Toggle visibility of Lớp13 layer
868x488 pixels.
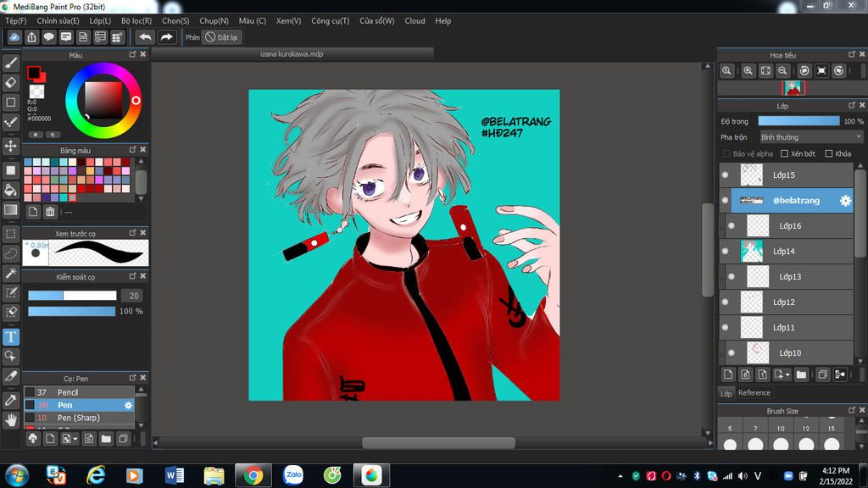tap(732, 277)
